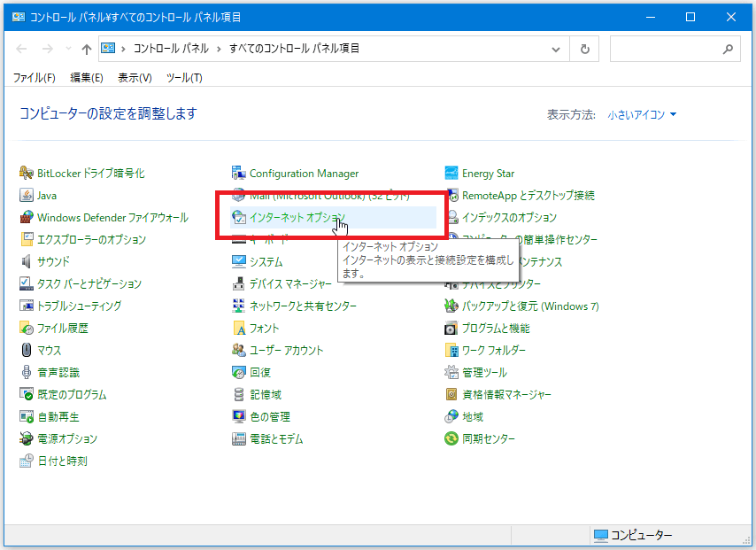Screen dimensions: 756x550
Task: Click the マウス icon
Action: pyautogui.click(x=27, y=351)
